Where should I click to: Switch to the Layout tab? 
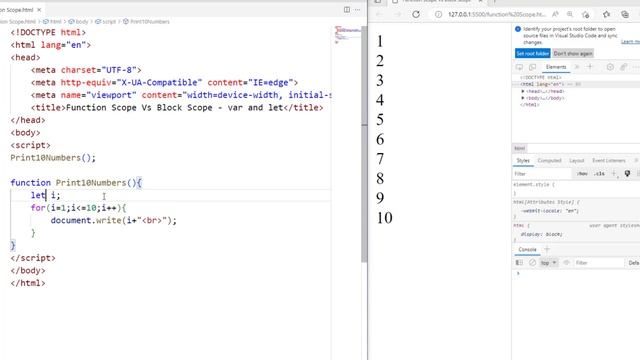coord(577,161)
